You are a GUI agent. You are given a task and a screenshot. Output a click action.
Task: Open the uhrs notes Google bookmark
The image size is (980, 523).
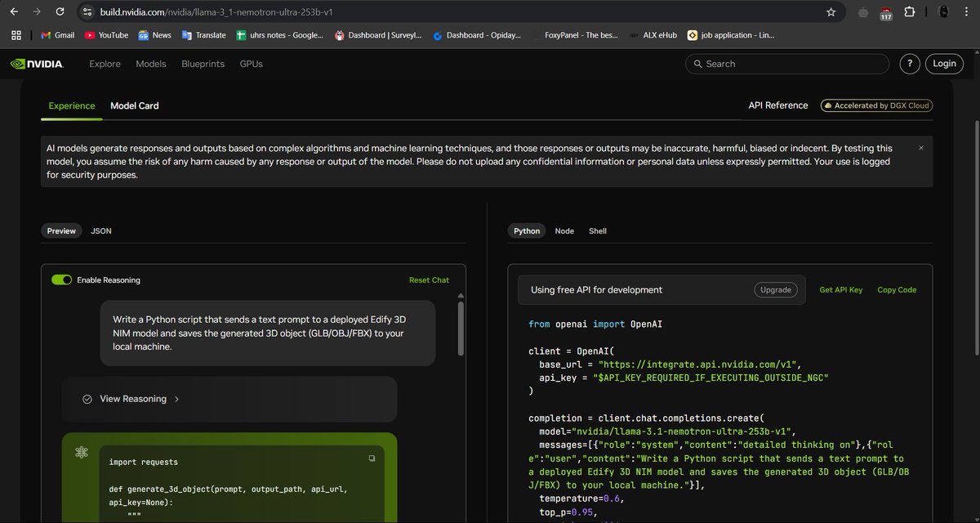click(279, 35)
